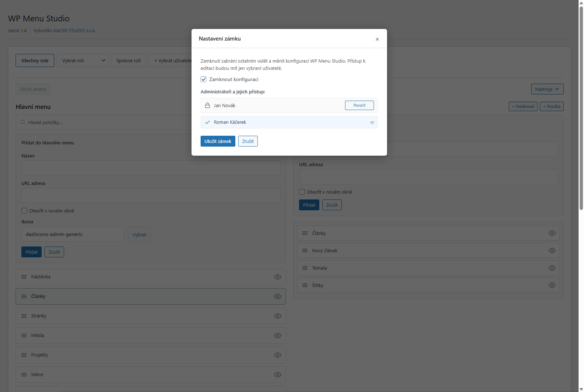This screenshot has height=392, width=584.
Task: Toggle visibility of Média
Action: [278, 336]
